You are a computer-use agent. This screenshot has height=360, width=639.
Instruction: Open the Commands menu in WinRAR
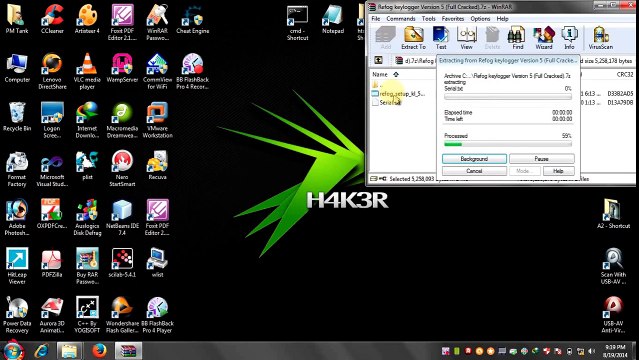[x=401, y=19]
